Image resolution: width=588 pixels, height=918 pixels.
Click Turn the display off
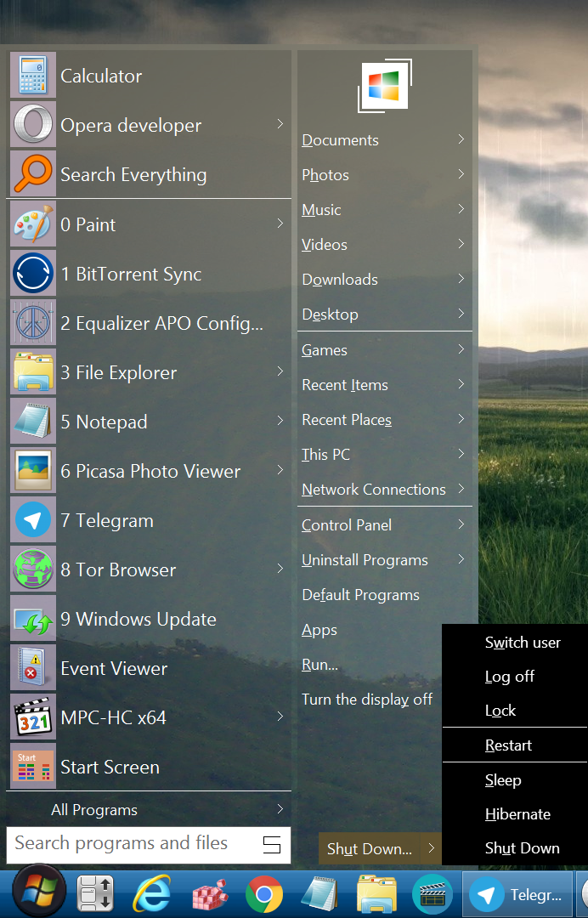point(367,700)
